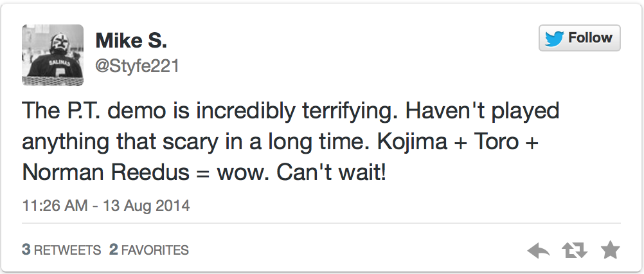View the 3 Retweets list
Image resolution: width=644 pixels, height=274 pixels.
62,250
